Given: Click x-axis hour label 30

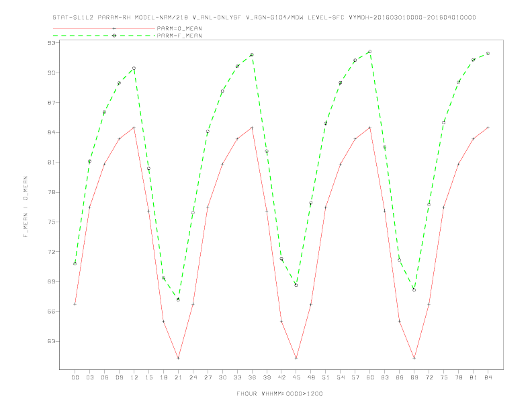Looking at the screenshot, I should pyautogui.click(x=222, y=377).
